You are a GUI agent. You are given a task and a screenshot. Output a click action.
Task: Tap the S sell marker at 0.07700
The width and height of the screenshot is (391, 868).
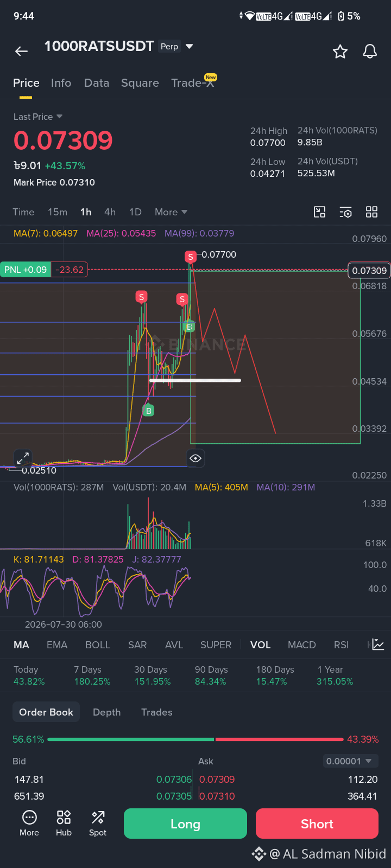[x=190, y=257]
